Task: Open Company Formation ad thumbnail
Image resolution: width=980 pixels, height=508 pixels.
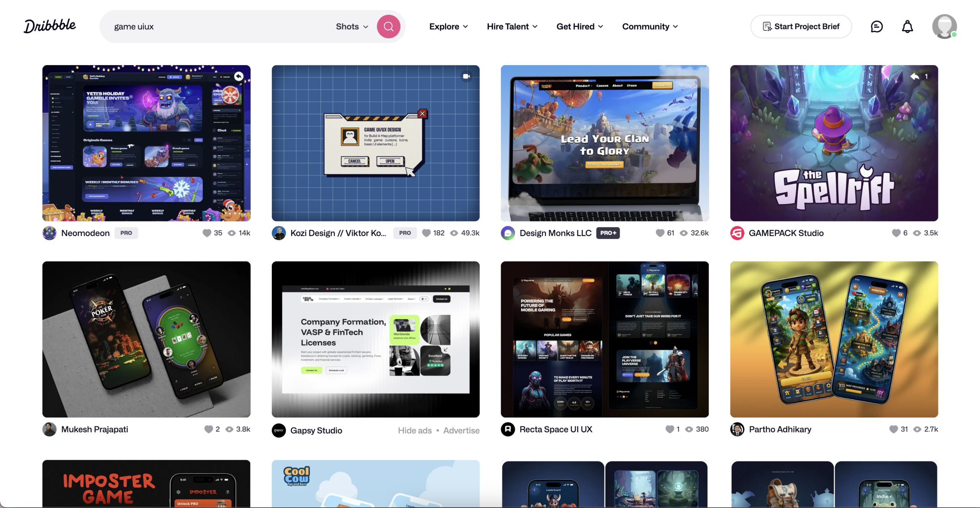Action: [376, 339]
